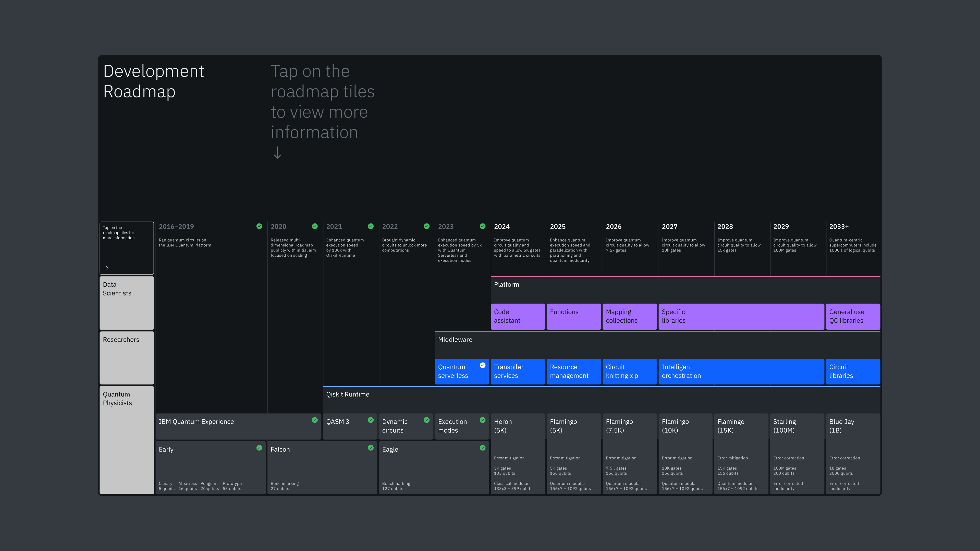Select the Quantum Physicists audience tab
Viewport: 980px width, 551px height.
tap(127, 440)
